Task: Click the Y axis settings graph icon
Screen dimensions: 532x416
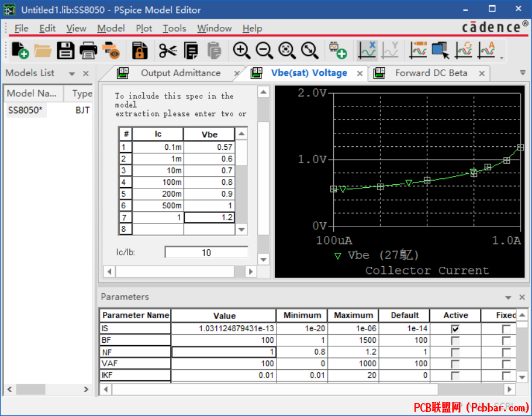Action: click(x=390, y=50)
